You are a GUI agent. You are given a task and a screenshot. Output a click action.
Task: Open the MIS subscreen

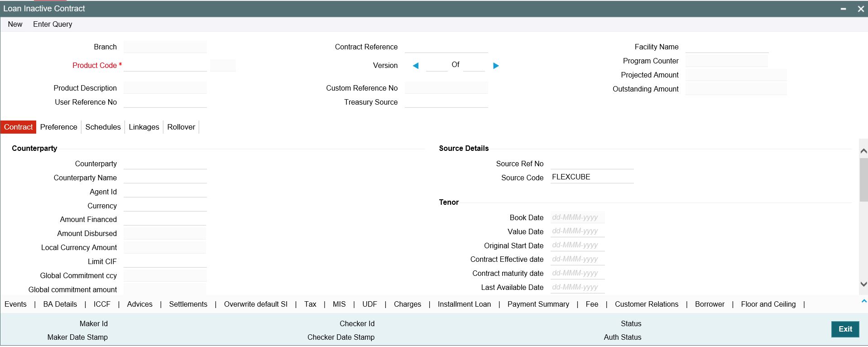339,304
